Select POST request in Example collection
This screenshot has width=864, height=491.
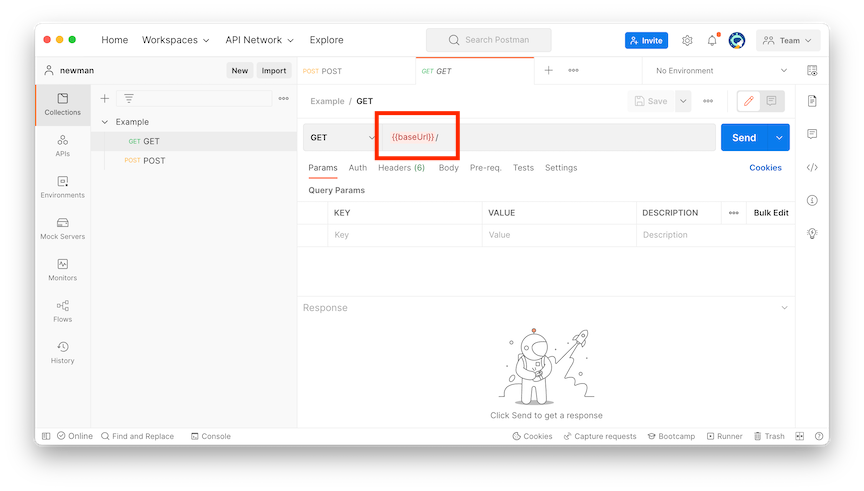(194, 160)
